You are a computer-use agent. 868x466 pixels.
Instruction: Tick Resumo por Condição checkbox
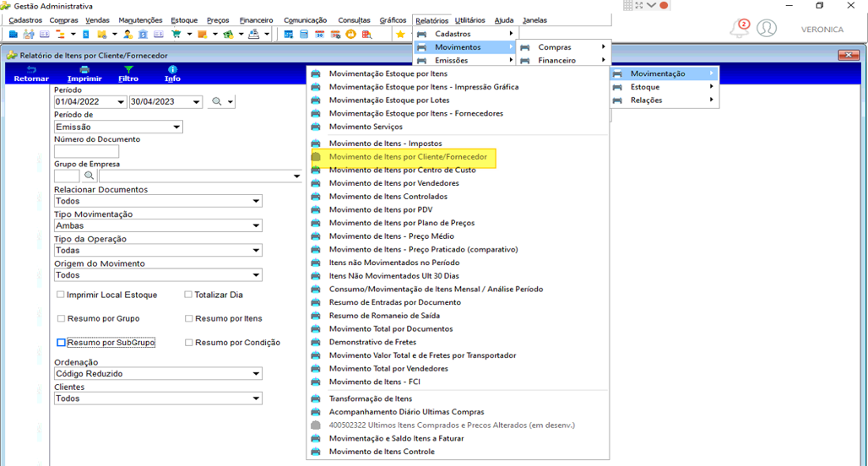coord(189,343)
